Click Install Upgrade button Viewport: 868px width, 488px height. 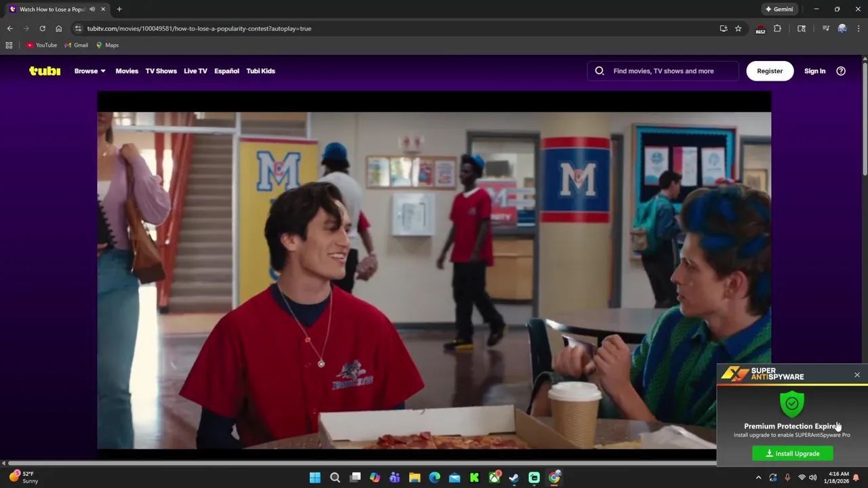coord(792,453)
